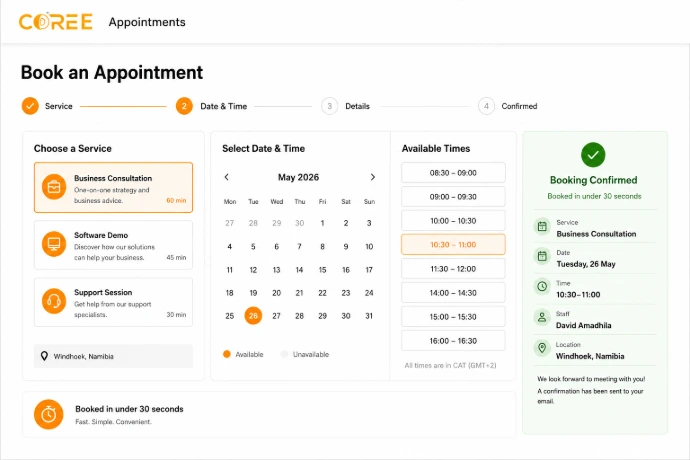Choose the 16:00 – 16:30 time slot

pos(453,341)
